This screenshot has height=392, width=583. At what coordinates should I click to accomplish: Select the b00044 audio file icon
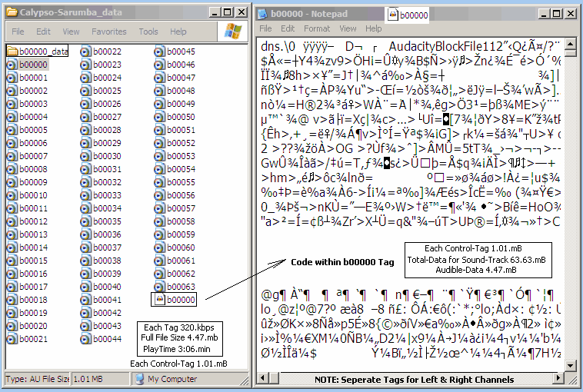[86, 339]
